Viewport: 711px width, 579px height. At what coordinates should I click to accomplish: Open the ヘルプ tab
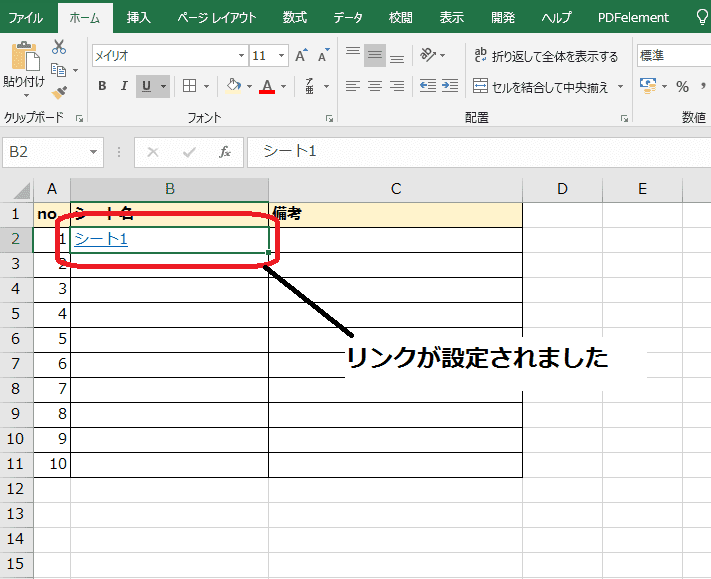(x=556, y=18)
